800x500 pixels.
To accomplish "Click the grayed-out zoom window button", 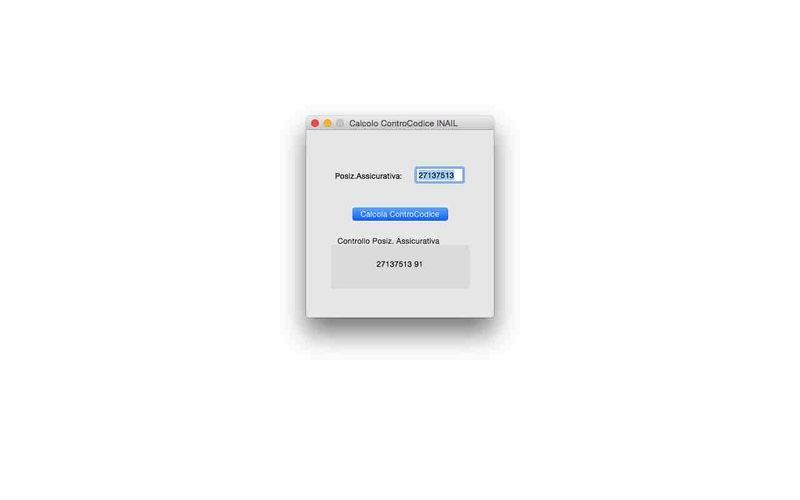I will [340, 123].
